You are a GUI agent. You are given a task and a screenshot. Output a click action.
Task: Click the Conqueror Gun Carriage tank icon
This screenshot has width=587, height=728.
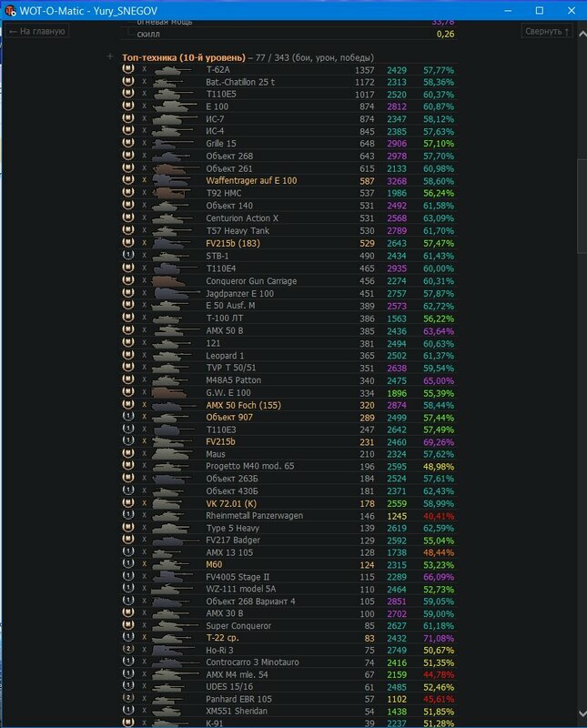coord(170,280)
